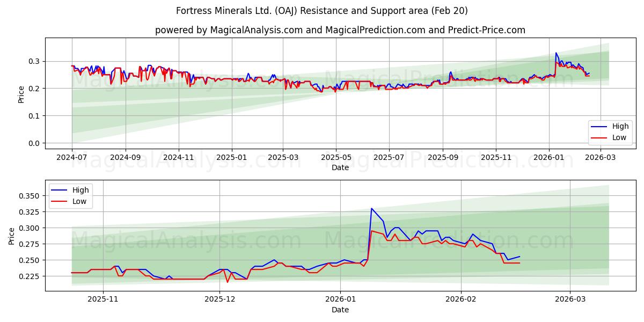Click the '0.3' price tick on the upper chart
This screenshot has width=644, height=322.
click(35, 61)
